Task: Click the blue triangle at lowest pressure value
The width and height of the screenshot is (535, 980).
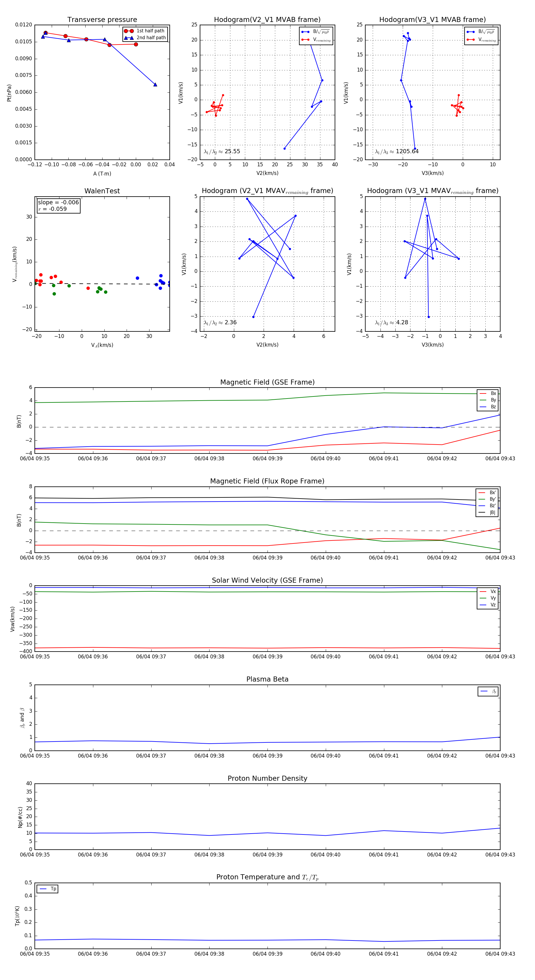Action: pos(155,84)
